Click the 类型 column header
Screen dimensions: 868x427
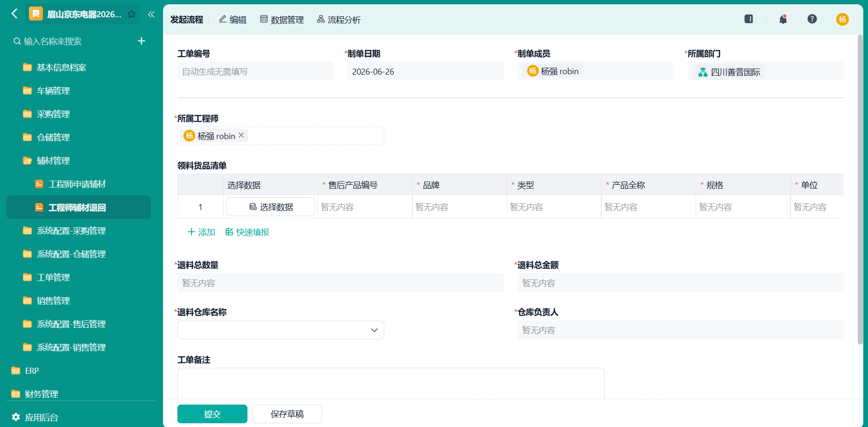[x=554, y=185]
